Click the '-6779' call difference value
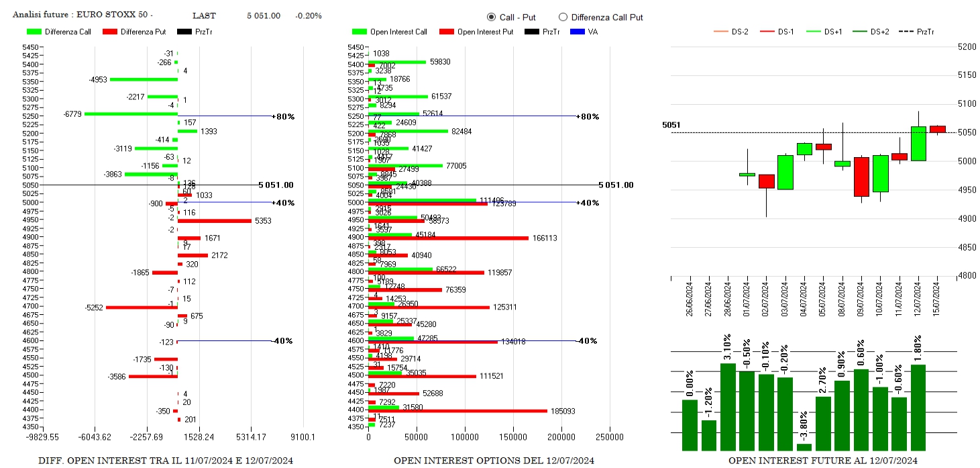This screenshot has height=468, width=980. (72, 114)
